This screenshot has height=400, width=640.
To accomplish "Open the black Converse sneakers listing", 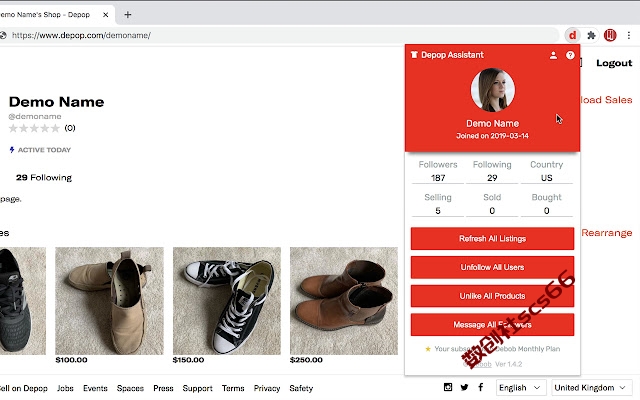I will (227, 300).
